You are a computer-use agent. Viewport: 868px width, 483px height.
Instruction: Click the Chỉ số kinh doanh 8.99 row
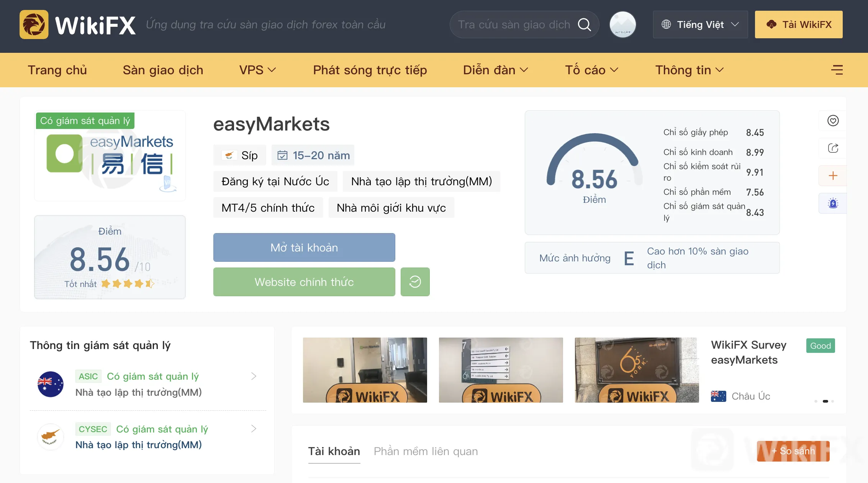coord(714,152)
